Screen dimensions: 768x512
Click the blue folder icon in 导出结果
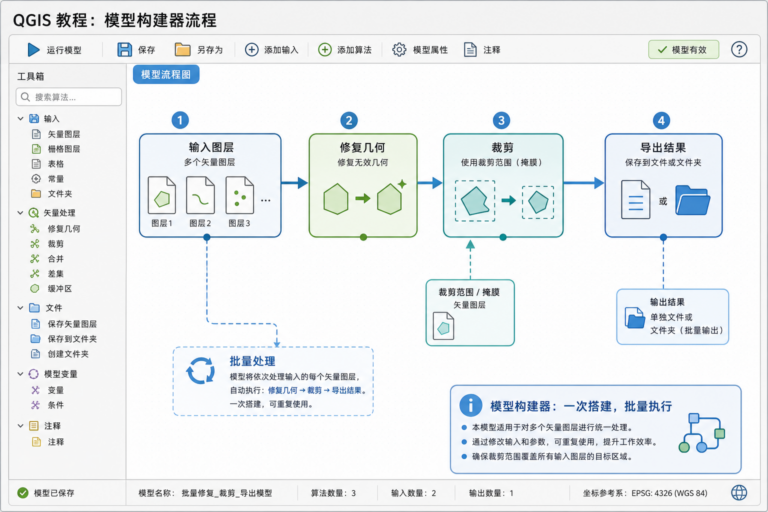pyautogui.click(x=692, y=200)
